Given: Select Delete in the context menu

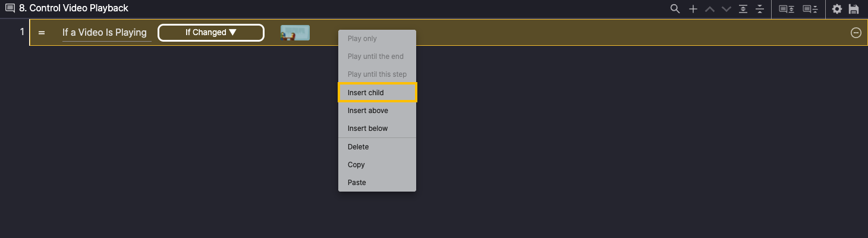Looking at the screenshot, I should [377, 147].
